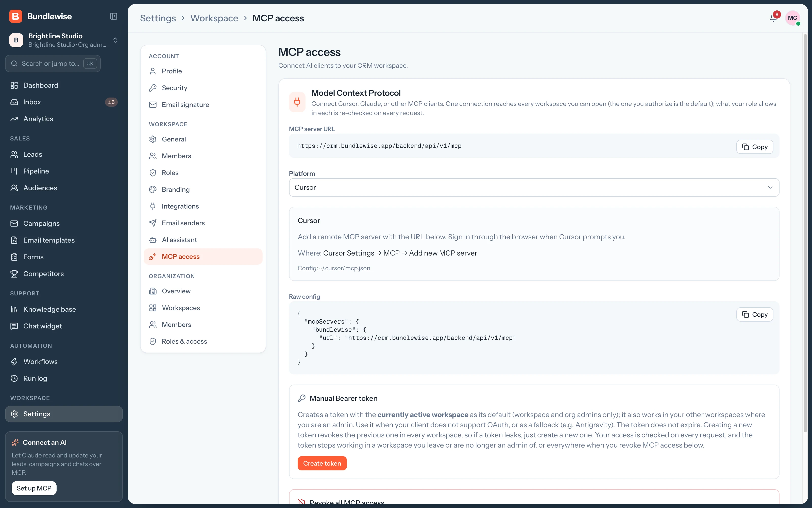
Task: Click the 'Config: ~/.cursor/mcp.json' text
Action: coord(334,268)
